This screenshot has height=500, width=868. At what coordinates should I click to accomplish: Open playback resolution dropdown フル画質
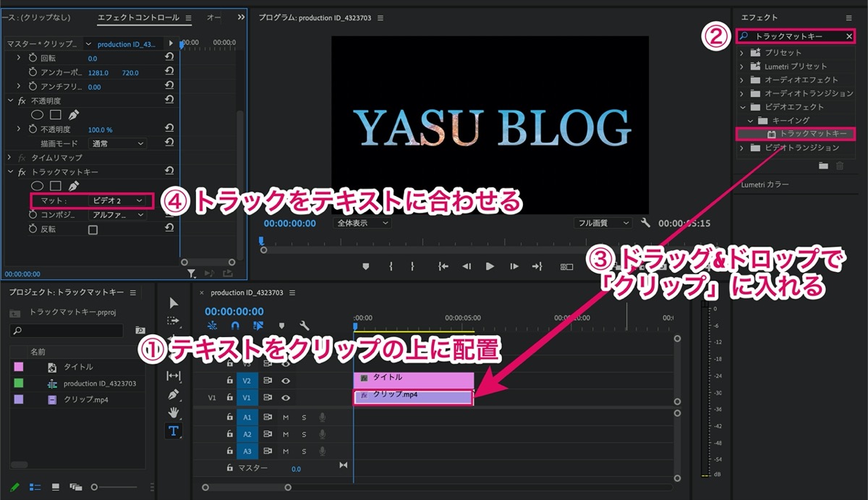[x=603, y=224]
